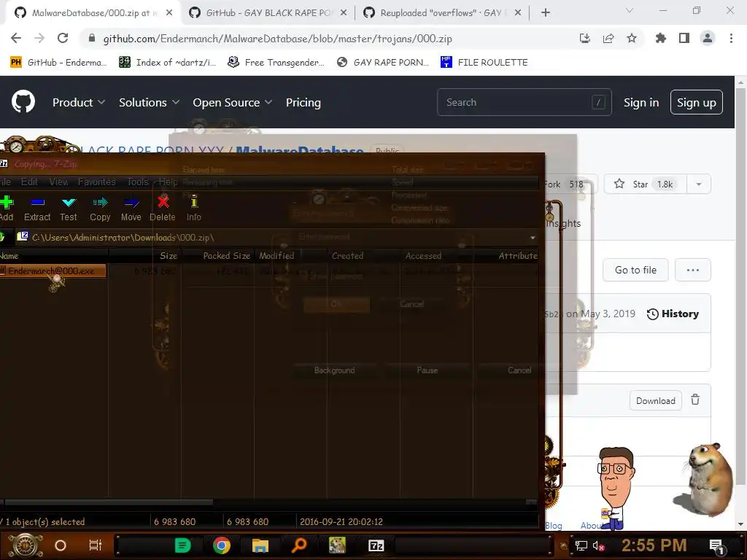Open the Chrome extensions puzzle icon
The height and width of the screenshot is (560, 747).
[x=660, y=39]
